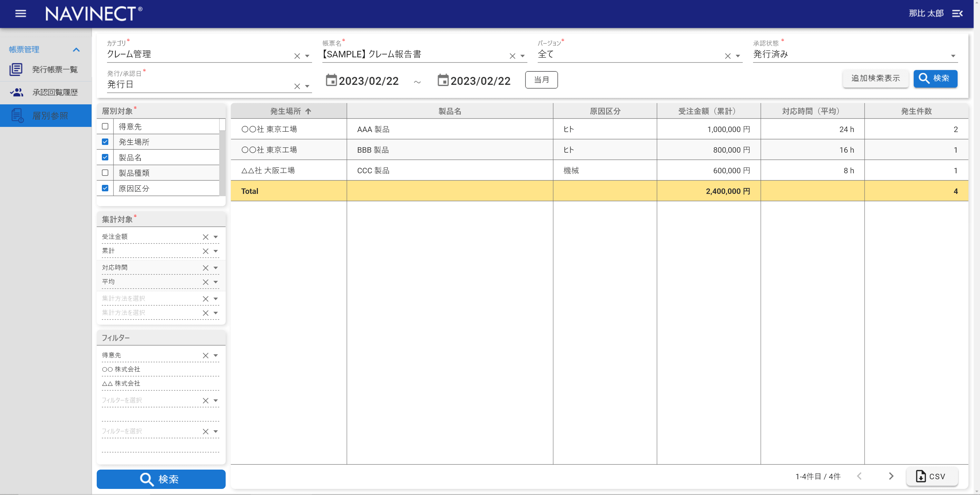
Task: Clear the 受注金額 aggregation target
Action: 205,237
